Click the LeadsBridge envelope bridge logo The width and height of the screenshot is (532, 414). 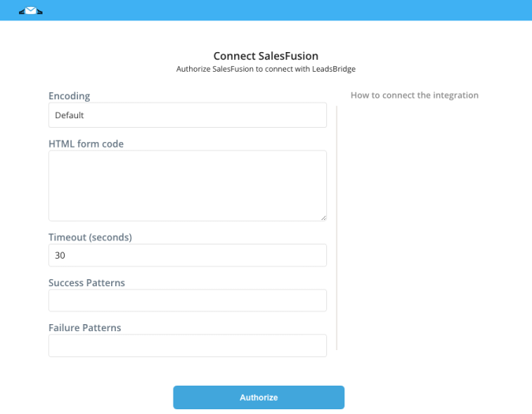coord(31,11)
